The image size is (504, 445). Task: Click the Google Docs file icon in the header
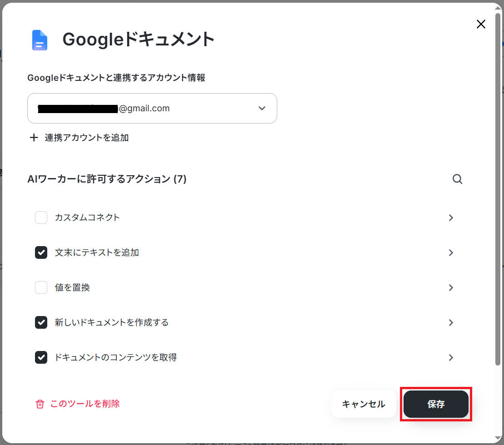click(40, 40)
